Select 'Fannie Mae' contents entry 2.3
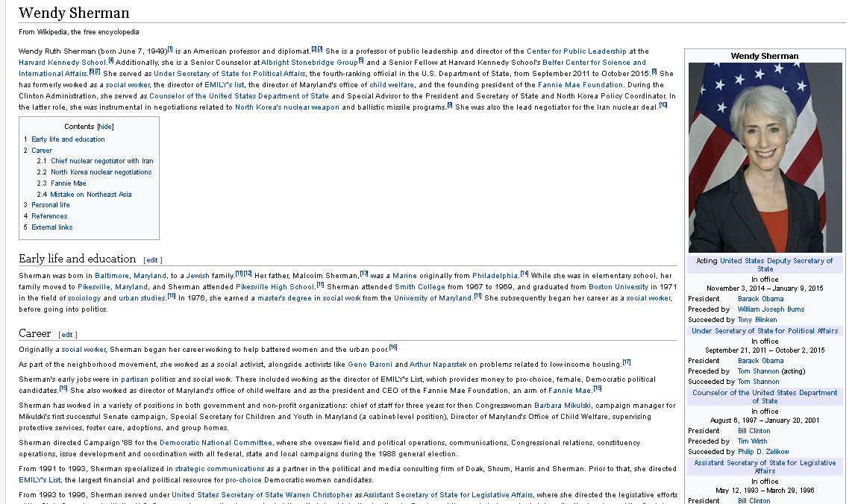 [x=69, y=183]
